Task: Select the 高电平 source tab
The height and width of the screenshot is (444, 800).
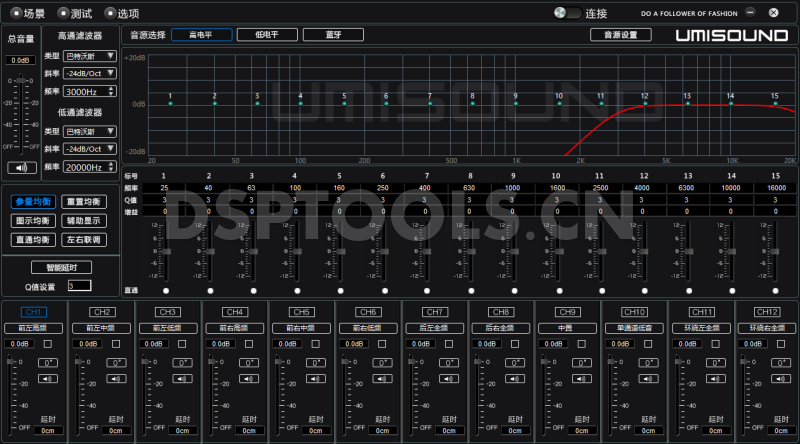Action: click(x=202, y=35)
